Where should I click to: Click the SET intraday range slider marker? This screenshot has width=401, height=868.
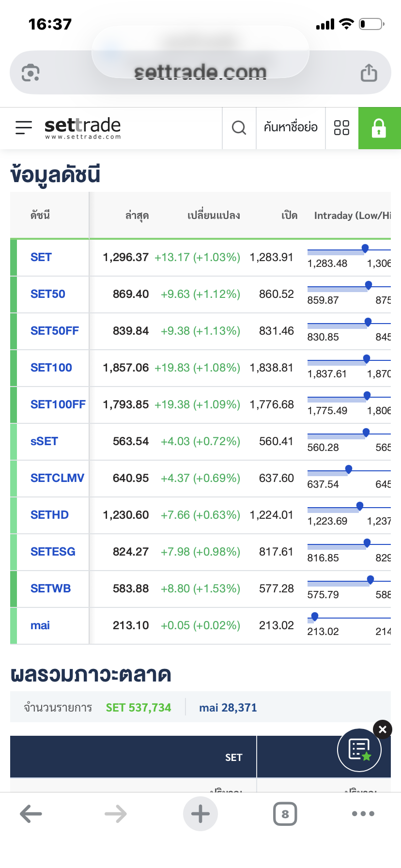pyautogui.click(x=365, y=248)
